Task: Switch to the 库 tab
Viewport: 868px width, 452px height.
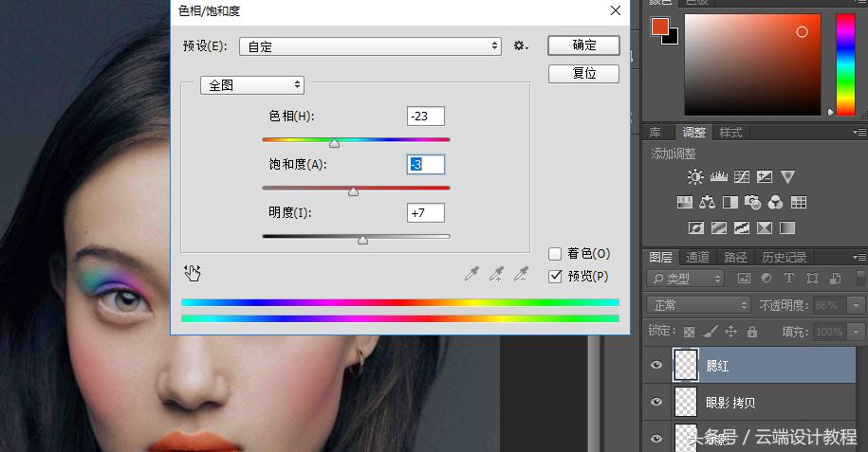Action: [656, 133]
